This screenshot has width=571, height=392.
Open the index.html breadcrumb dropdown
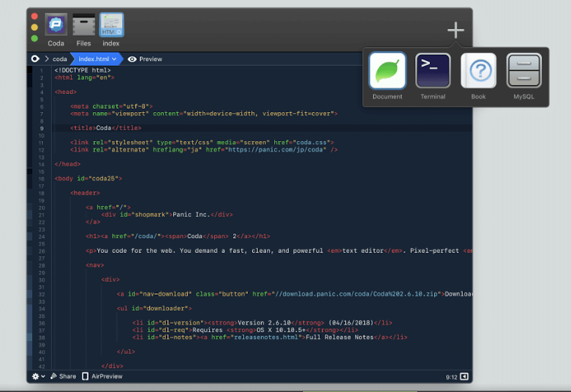[x=97, y=59]
